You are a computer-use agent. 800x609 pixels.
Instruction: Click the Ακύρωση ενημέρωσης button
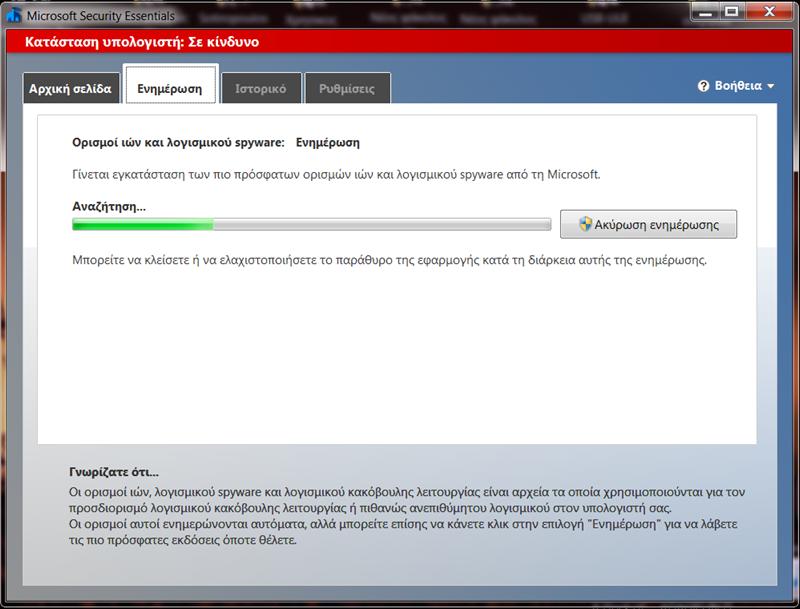tap(648, 224)
